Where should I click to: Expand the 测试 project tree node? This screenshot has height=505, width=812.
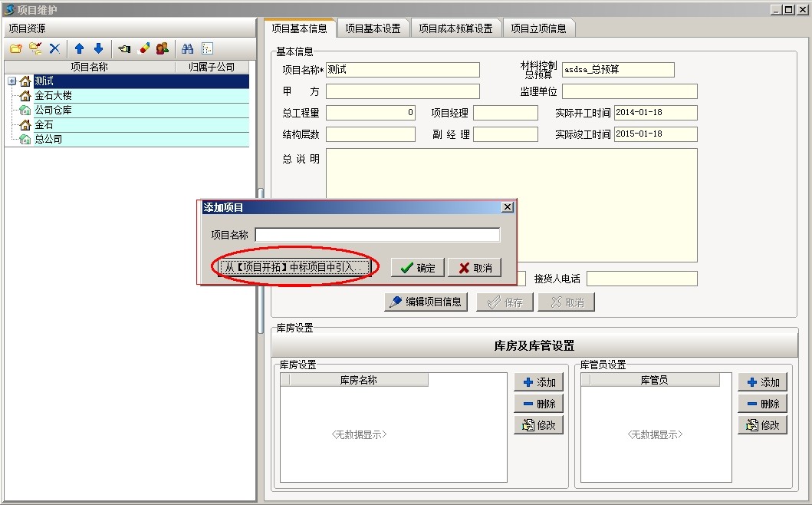click(12, 81)
